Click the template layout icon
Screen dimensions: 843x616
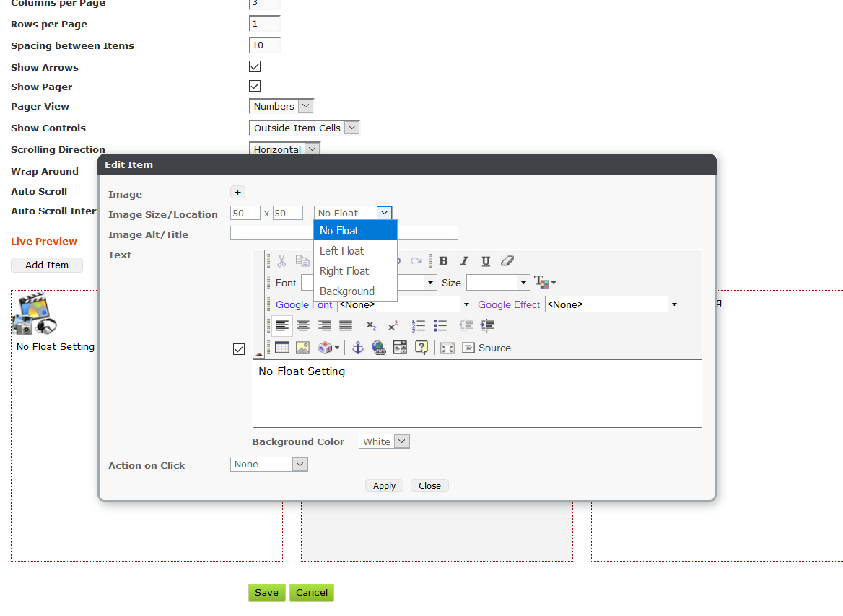[x=400, y=348]
